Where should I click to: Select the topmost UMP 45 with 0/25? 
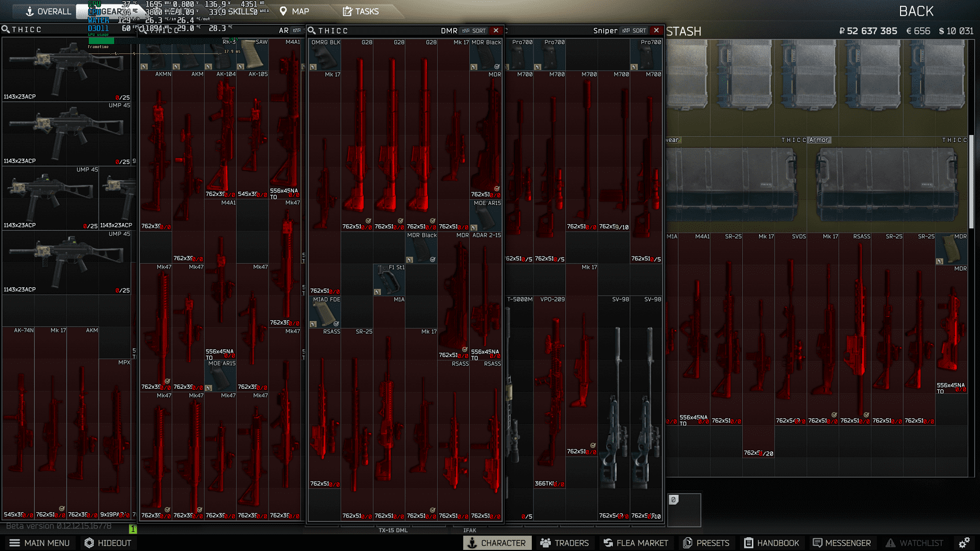pyautogui.click(x=67, y=70)
